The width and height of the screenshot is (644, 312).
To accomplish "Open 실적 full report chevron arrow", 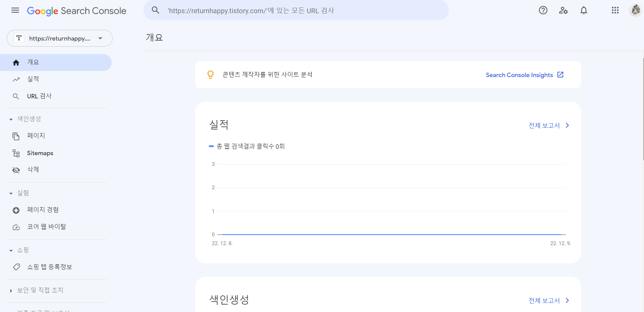I will 568,125.
